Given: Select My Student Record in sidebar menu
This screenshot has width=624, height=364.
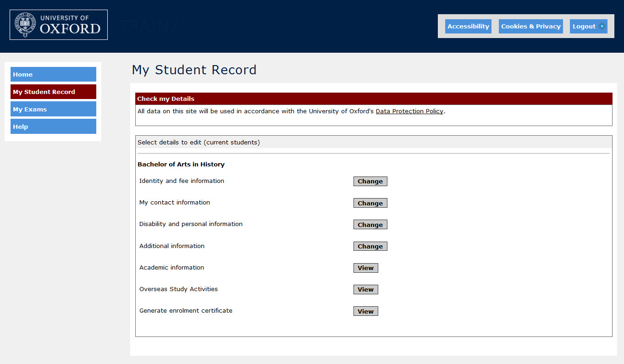Looking at the screenshot, I should 53,92.
